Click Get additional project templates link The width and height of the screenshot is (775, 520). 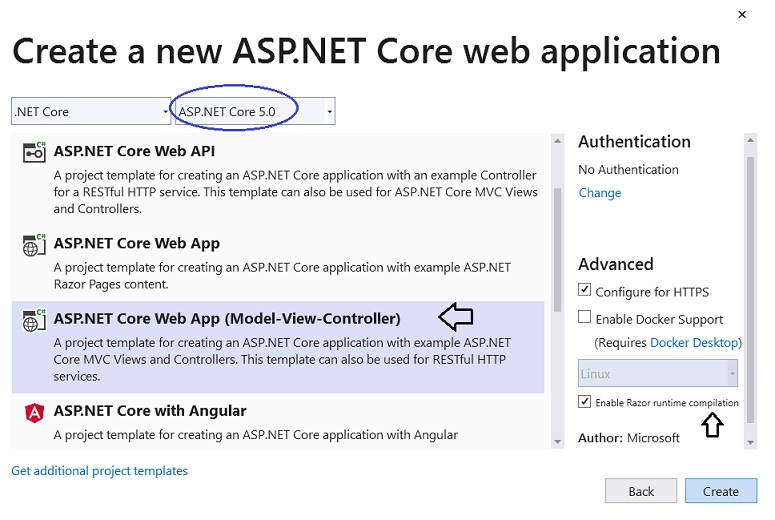[x=99, y=471]
